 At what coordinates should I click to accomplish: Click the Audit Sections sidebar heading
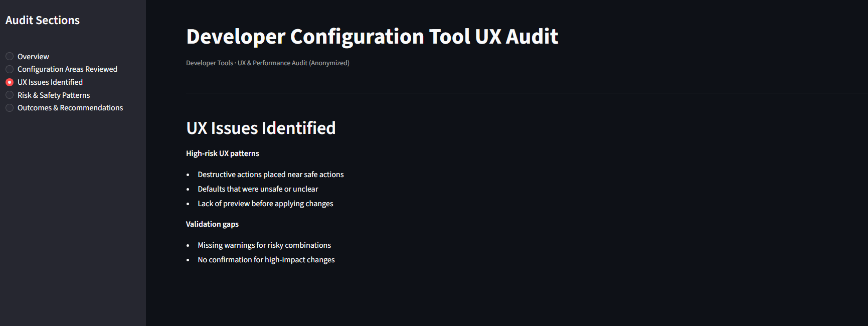click(x=43, y=21)
